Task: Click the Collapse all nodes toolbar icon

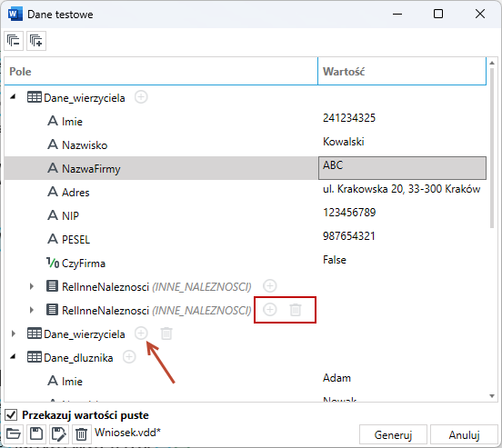Action: coord(14,41)
